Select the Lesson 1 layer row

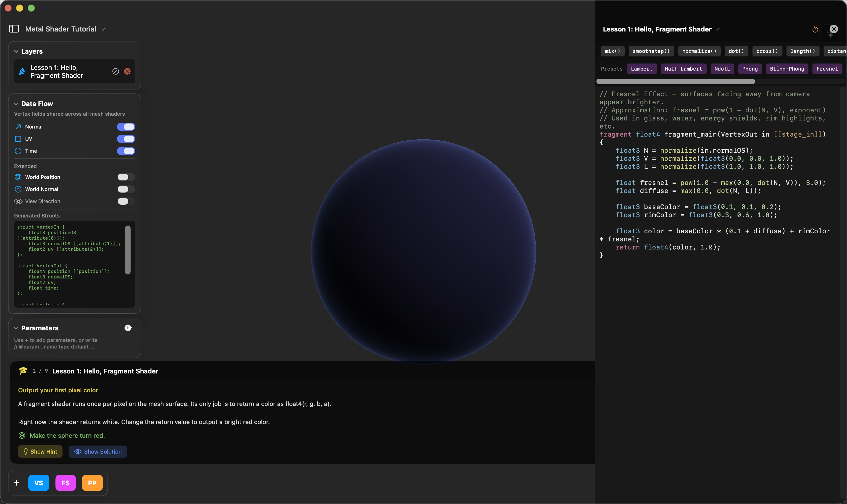(x=74, y=72)
